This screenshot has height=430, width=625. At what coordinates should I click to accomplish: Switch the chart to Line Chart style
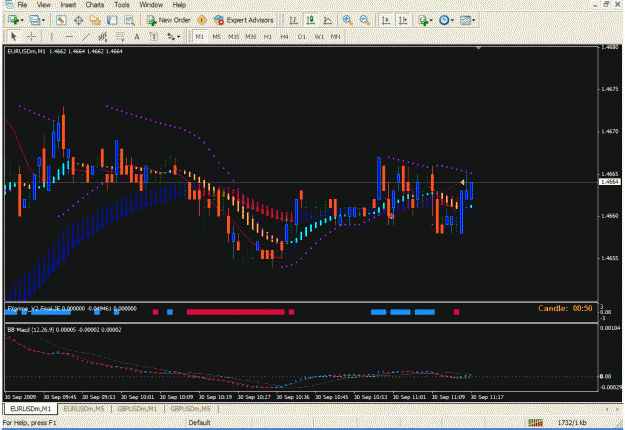pyautogui.click(x=328, y=20)
